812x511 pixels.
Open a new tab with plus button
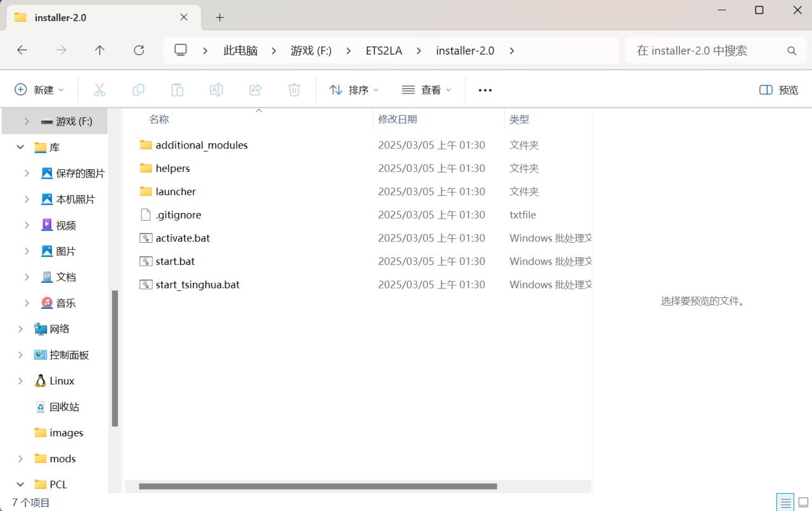[219, 17]
